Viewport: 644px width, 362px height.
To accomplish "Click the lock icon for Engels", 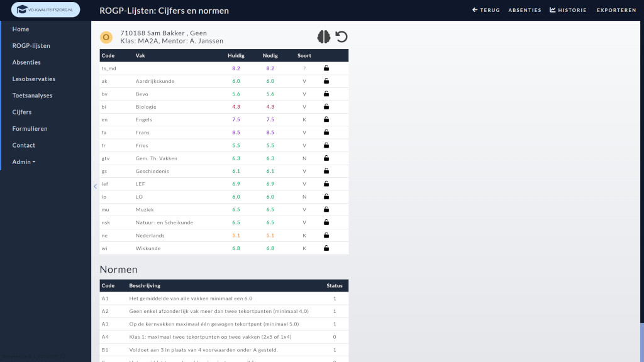I will [x=326, y=119].
